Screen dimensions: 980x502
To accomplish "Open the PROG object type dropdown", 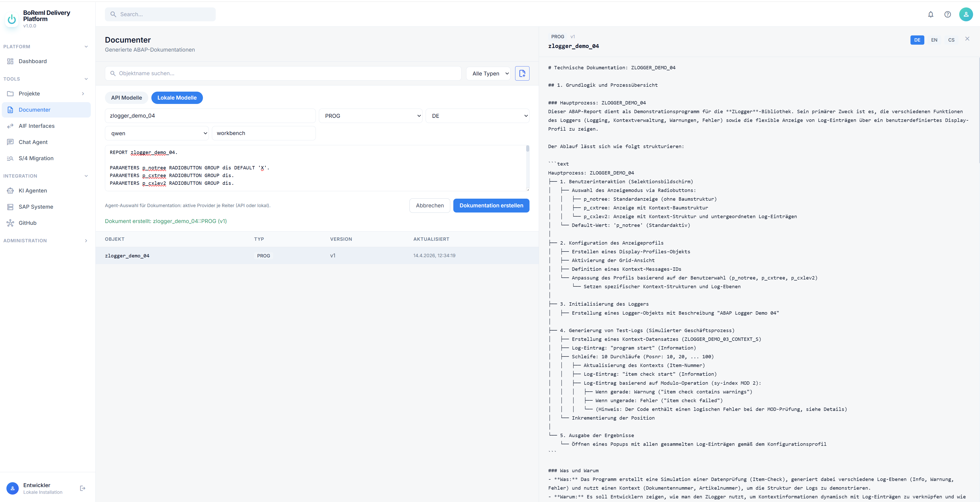I will point(370,116).
